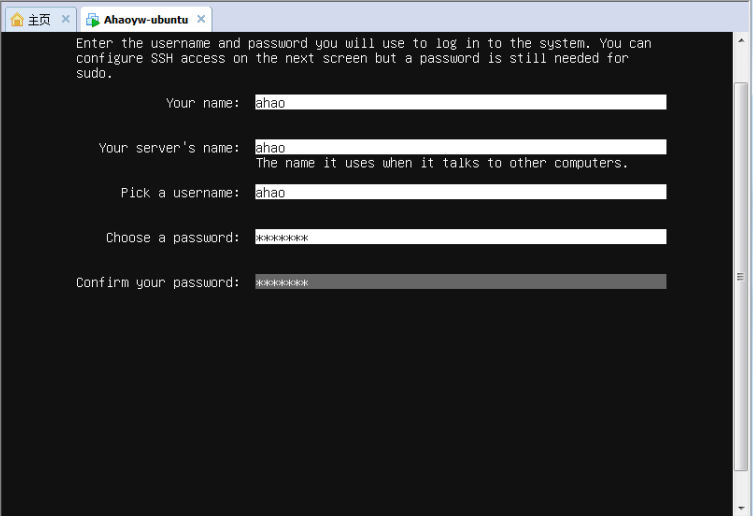753x516 pixels.
Task: Click the scrollbar down arrow
Action: coord(741,508)
